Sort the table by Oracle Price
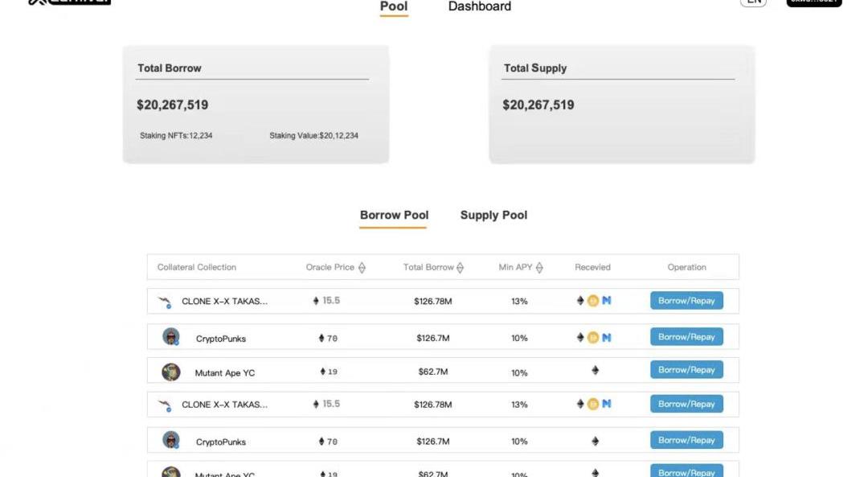The image size is (868, 477). [362, 268]
